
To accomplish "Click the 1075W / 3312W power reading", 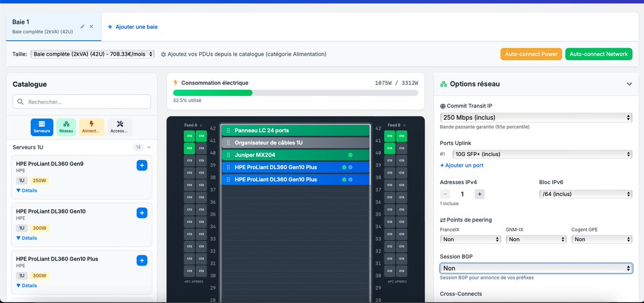I will coord(396,83).
